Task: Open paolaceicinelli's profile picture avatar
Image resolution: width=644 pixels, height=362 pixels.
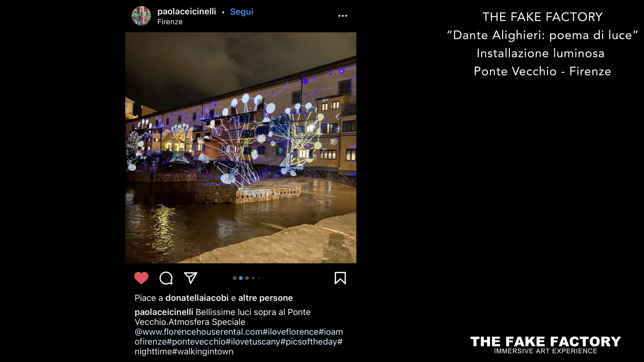Action: pyautogui.click(x=141, y=16)
